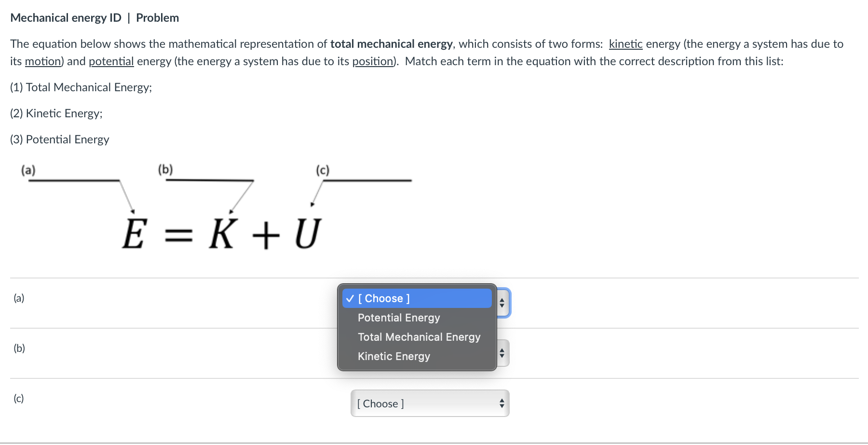Click the stepper arrows next to row (c) selector
The width and height of the screenshot is (868, 445).
coord(502,403)
